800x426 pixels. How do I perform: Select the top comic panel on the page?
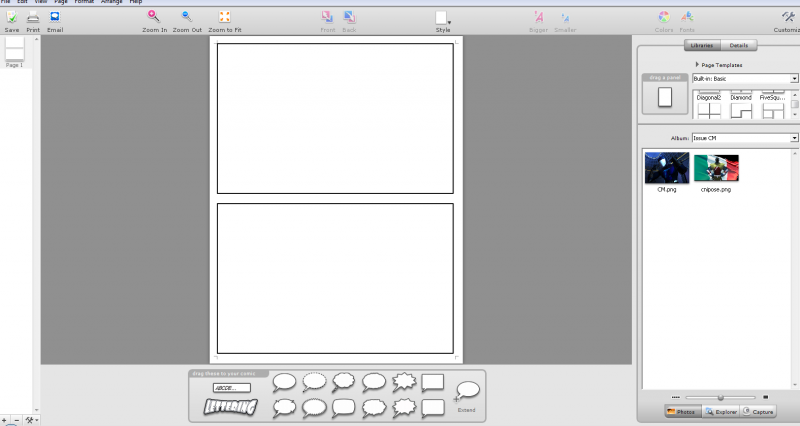(335, 118)
